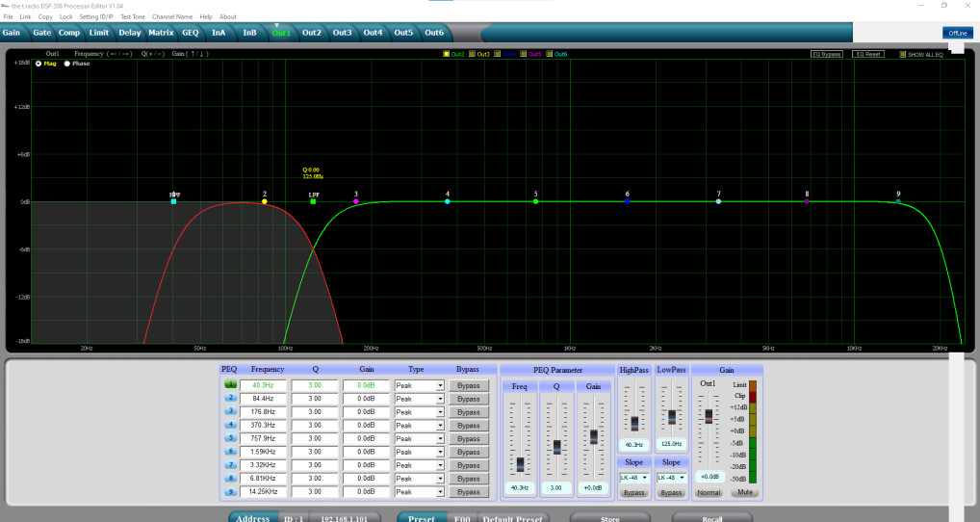Open the Test Tone menu
This screenshot has height=522, width=980.
tap(133, 17)
